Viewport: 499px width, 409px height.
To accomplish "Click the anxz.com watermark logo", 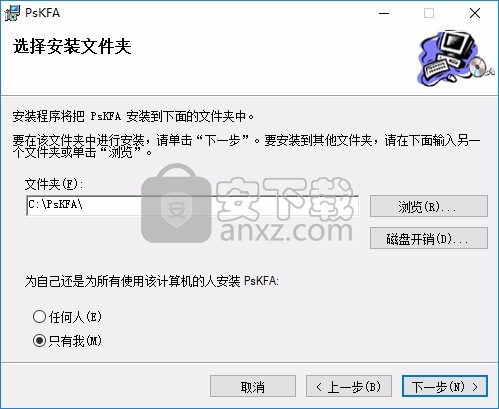I will coord(247,204).
